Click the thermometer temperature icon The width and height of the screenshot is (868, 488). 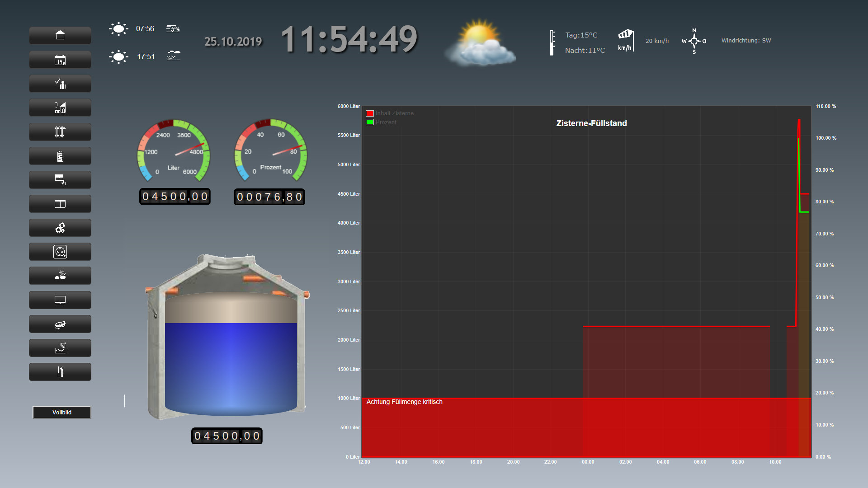(x=552, y=43)
